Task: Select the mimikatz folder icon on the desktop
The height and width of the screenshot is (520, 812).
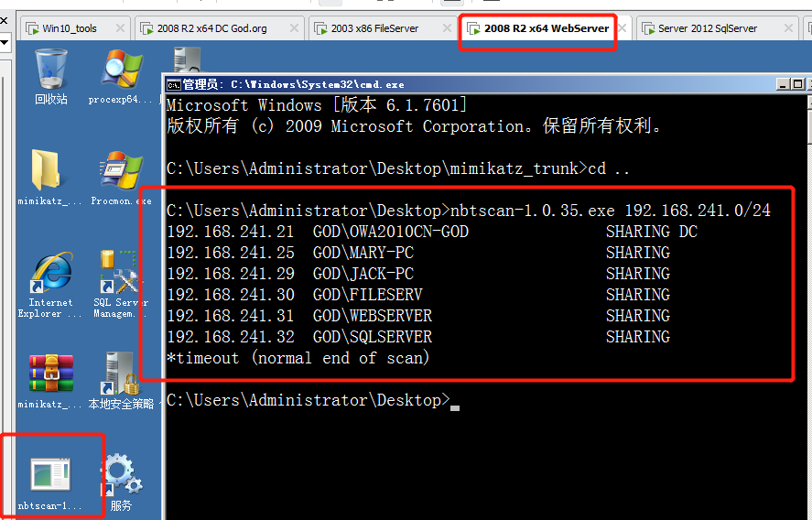Action: 49,173
